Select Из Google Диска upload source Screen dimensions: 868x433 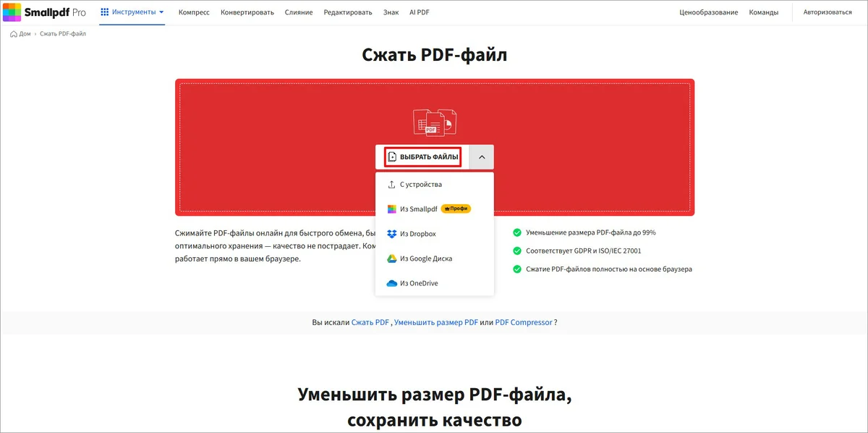pyautogui.click(x=435, y=258)
